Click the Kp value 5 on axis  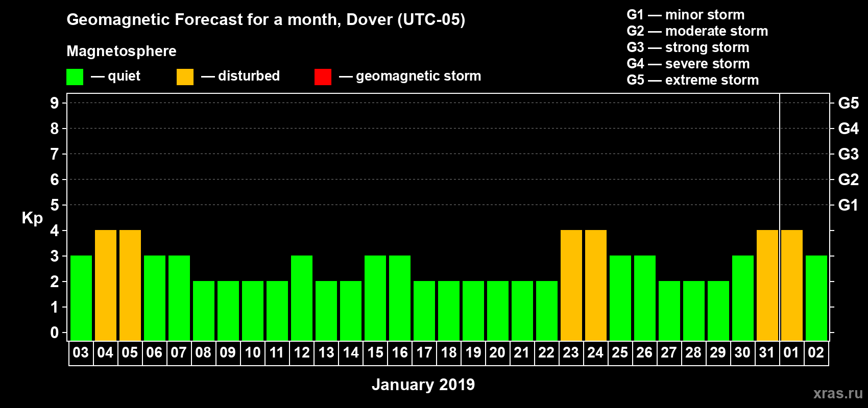(55, 205)
